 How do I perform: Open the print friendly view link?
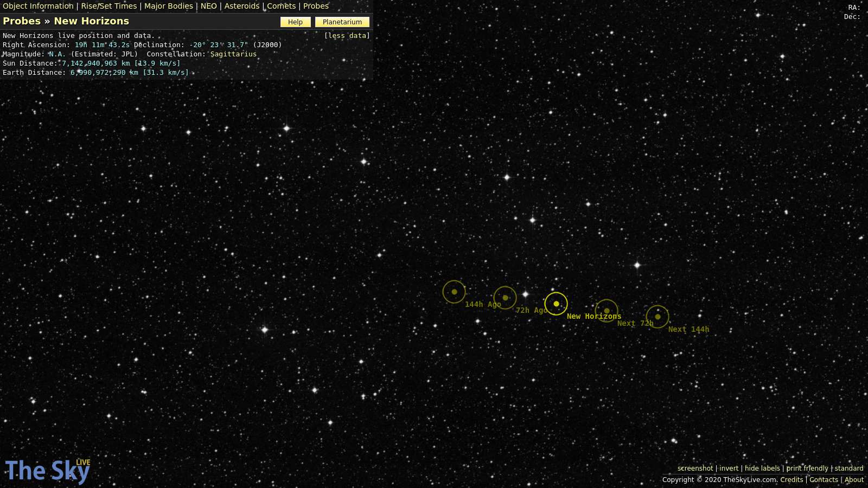coord(807,468)
